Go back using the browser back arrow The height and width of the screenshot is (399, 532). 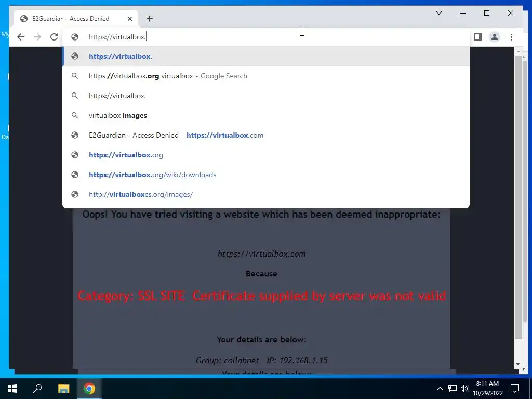[x=21, y=37]
